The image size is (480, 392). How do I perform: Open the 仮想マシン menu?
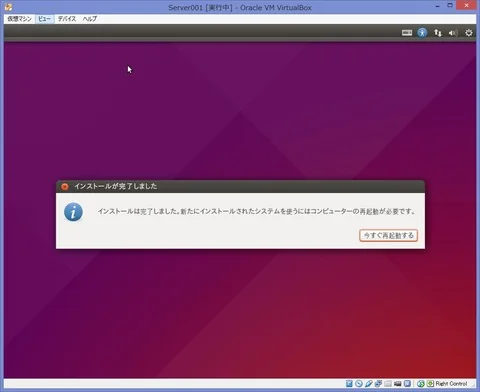click(19, 19)
